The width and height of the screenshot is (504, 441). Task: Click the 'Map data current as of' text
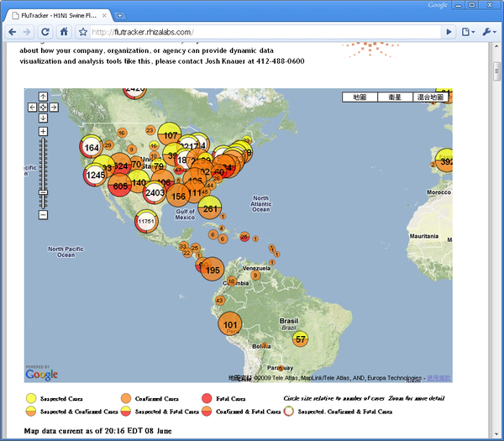click(97, 431)
